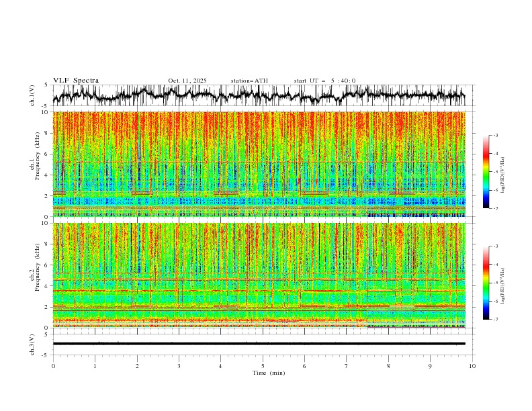Click the "ch.1(V)" waveform axis label
The height and width of the screenshot is (411, 532).
tap(32, 95)
